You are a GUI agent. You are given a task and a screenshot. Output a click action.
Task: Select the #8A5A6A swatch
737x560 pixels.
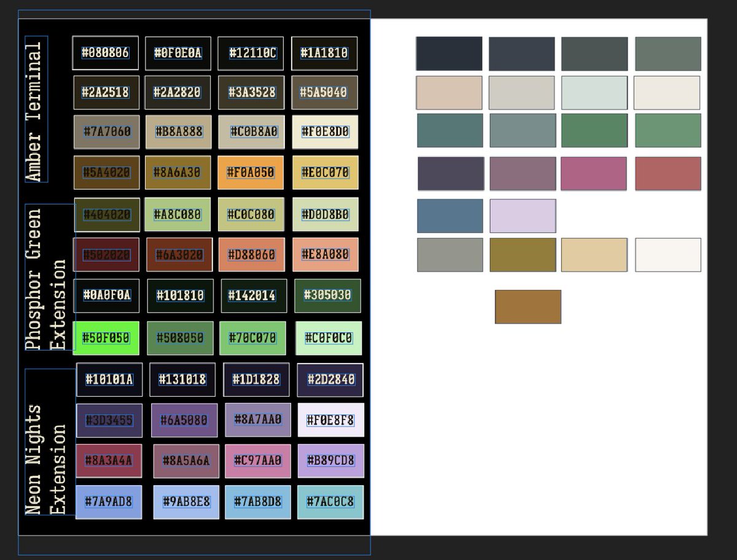186,461
